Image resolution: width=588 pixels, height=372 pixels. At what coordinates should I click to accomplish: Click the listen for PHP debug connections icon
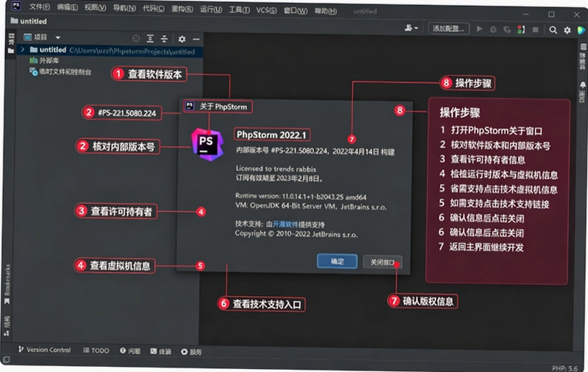click(522, 29)
